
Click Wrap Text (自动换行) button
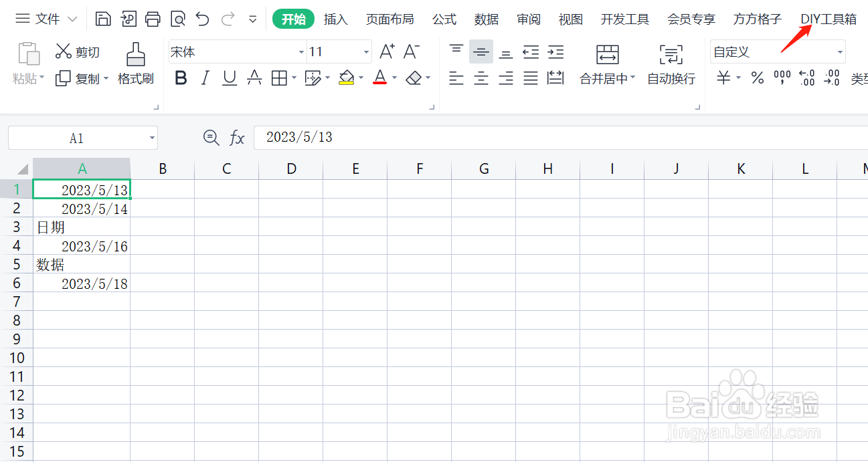click(671, 64)
